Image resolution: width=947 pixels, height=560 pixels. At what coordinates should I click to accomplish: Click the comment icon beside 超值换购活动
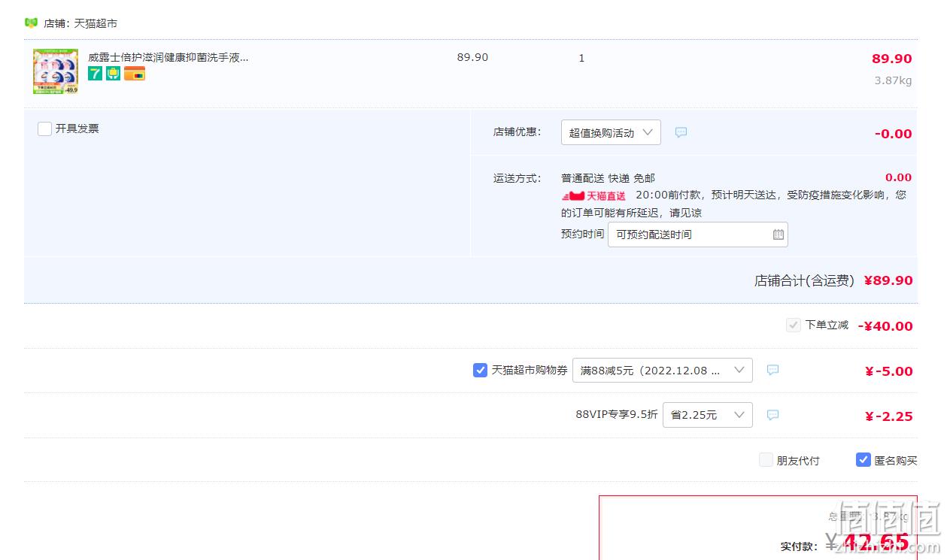click(681, 132)
